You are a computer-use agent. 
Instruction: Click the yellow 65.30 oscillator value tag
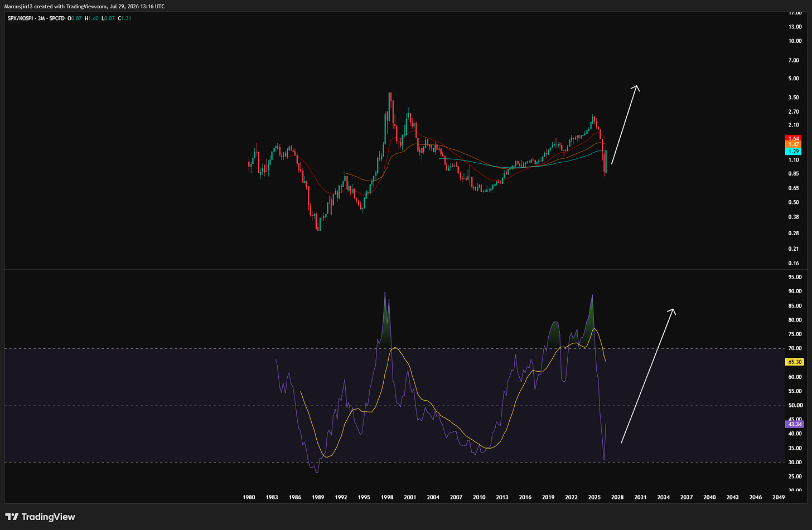(x=794, y=362)
